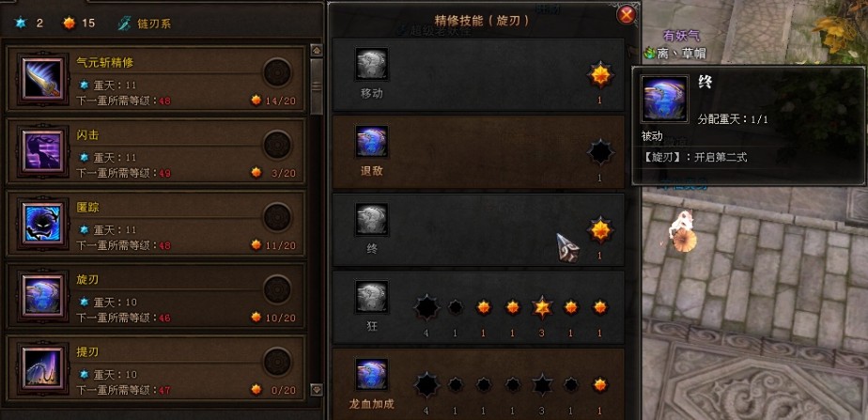The width and height of the screenshot is (868, 420).
Task: Click the 狂 refinement skill icon
Action: click(371, 297)
